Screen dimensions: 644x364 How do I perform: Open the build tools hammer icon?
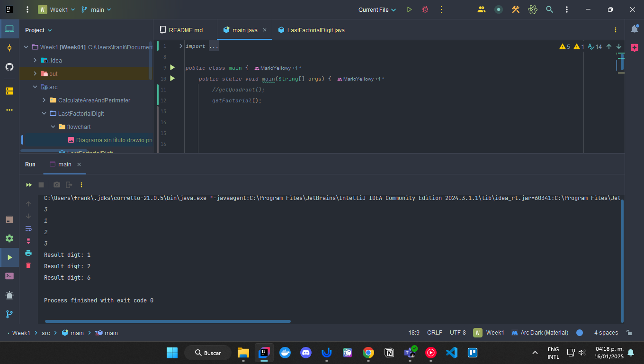click(x=516, y=9)
